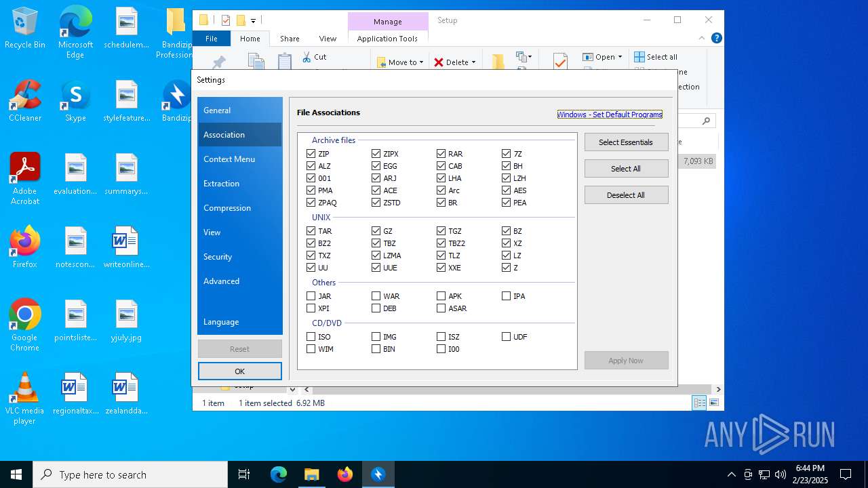The height and width of the screenshot is (488, 868).
Task: Expand the Open dropdown in Explorer ribbon
Action: 620,57
